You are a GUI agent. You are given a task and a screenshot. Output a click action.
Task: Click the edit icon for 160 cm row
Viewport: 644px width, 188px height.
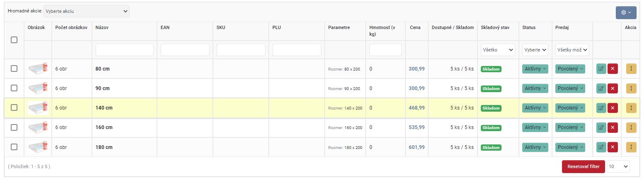point(601,127)
